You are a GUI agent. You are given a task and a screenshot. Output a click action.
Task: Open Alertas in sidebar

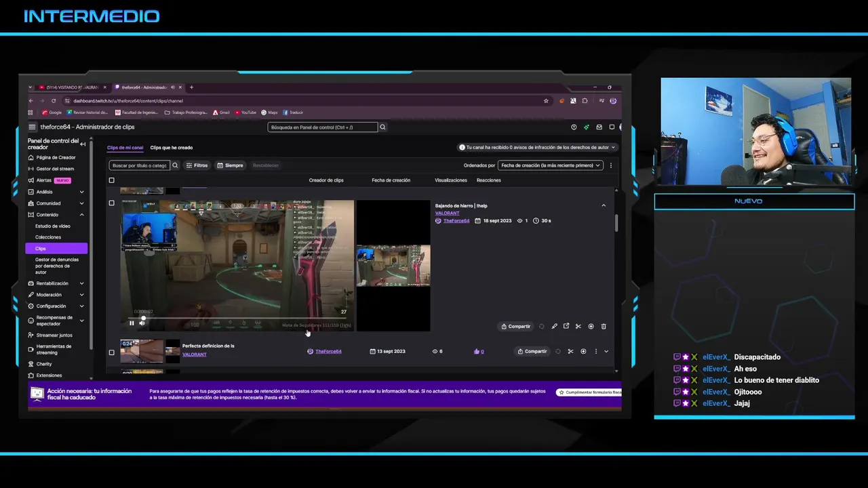point(44,180)
